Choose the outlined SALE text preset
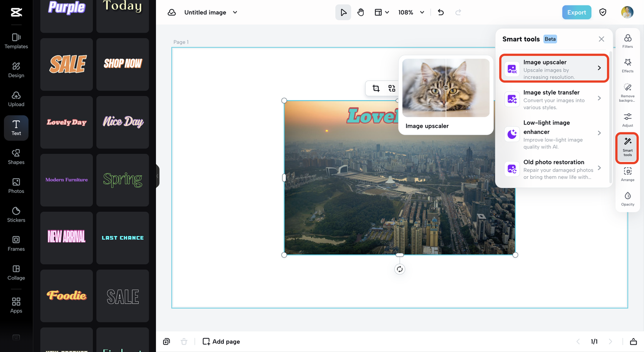644x352 pixels. (123, 296)
